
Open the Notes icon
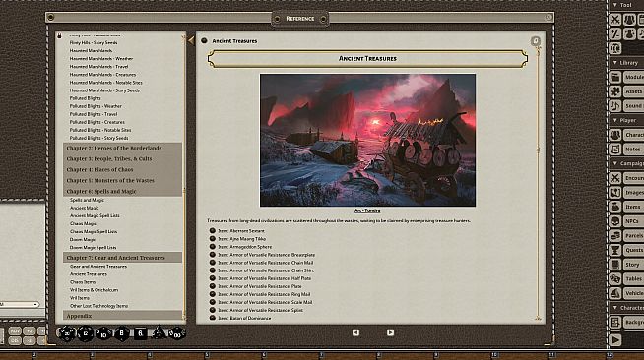tap(615, 150)
